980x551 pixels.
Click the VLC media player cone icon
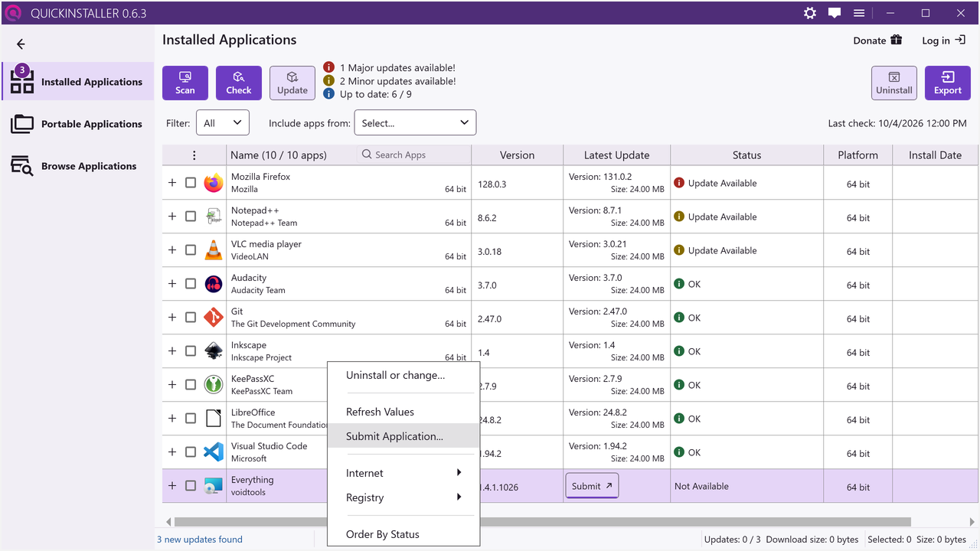coord(214,250)
